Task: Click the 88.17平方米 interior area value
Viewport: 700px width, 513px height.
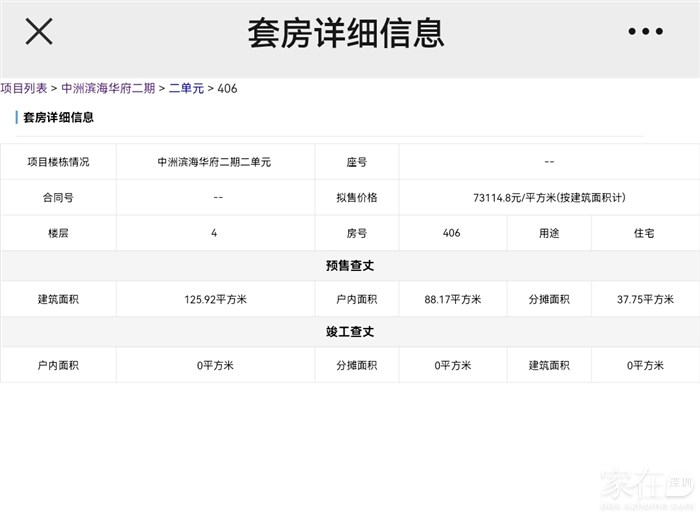Action: tap(452, 299)
